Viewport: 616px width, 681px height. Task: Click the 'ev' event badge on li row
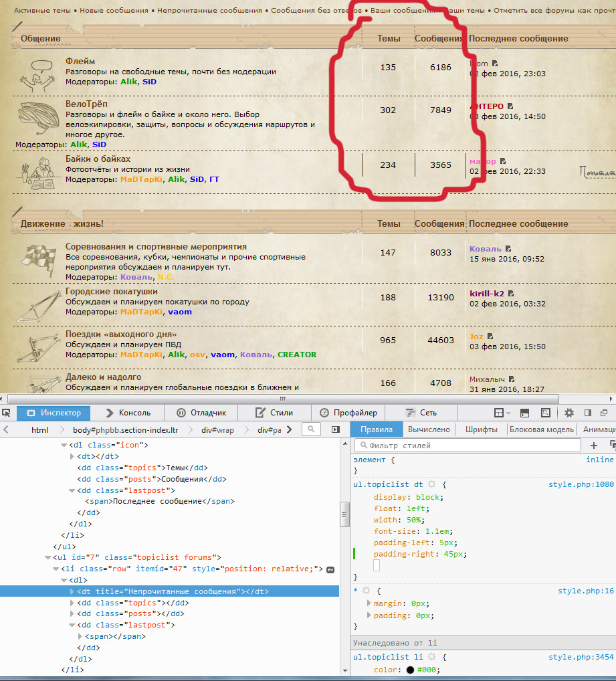330,569
